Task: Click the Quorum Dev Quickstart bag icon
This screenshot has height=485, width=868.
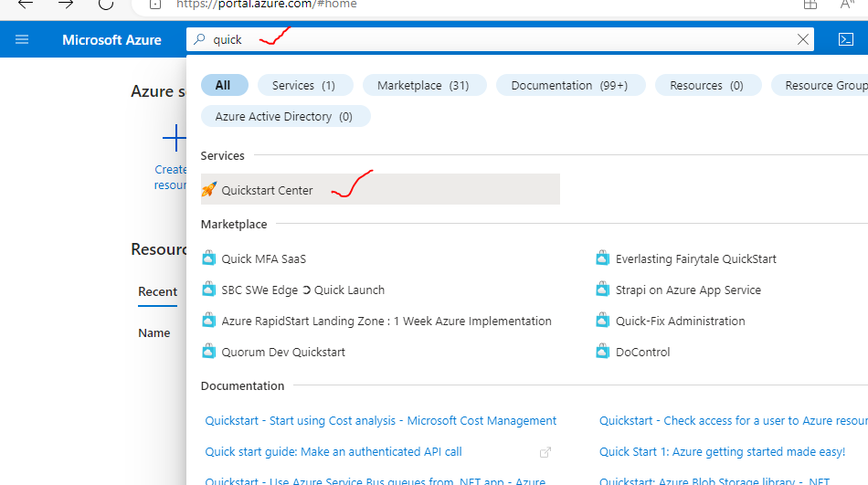Action: click(208, 352)
